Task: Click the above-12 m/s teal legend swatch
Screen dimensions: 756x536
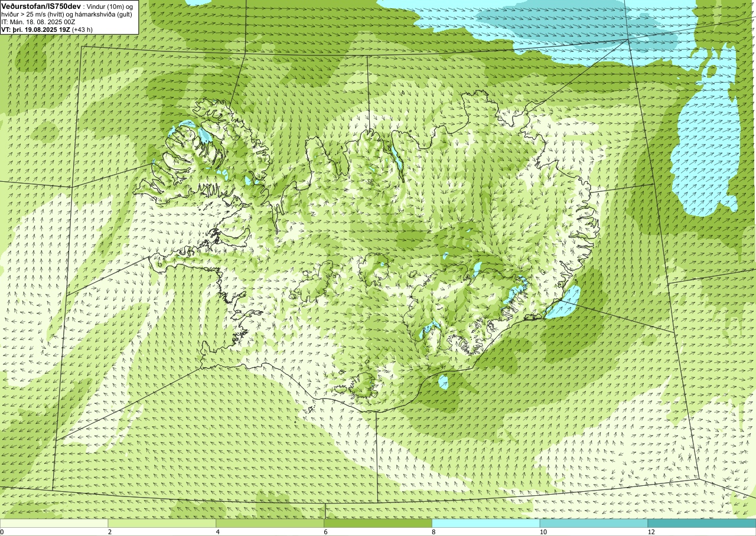Action: [x=702, y=523]
